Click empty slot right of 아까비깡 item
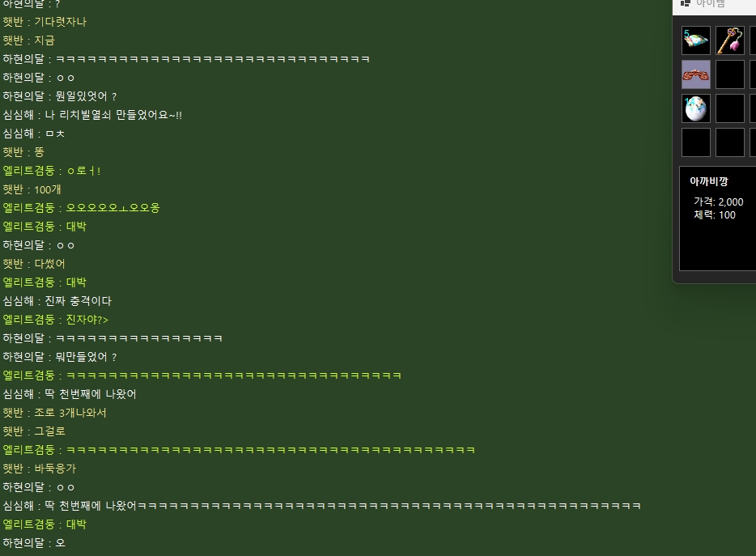The width and height of the screenshot is (756, 556). tap(730, 74)
